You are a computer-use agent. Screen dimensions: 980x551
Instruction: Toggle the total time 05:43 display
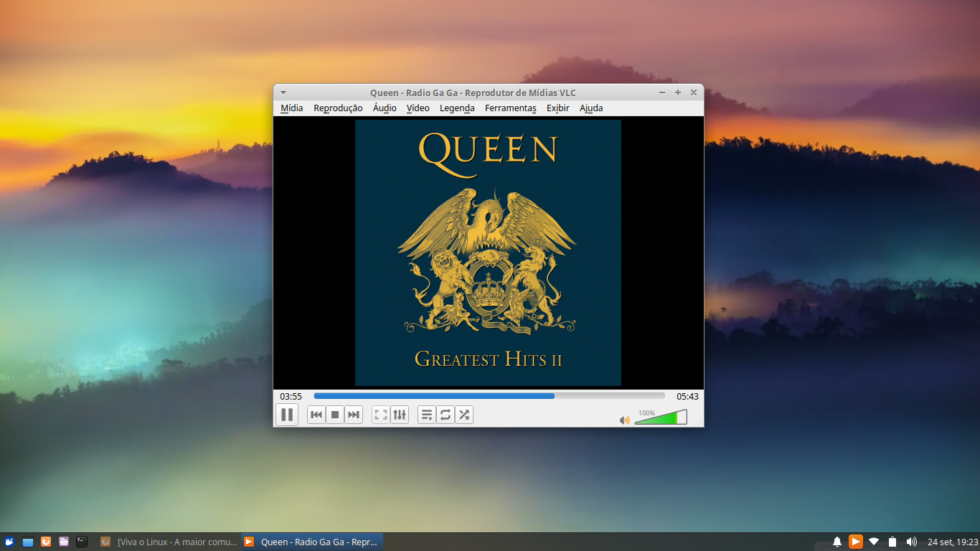[x=687, y=396]
